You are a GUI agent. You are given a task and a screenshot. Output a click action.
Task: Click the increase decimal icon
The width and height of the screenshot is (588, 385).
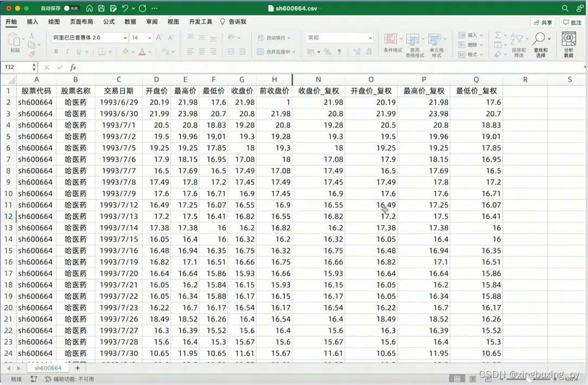click(x=356, y=52)
